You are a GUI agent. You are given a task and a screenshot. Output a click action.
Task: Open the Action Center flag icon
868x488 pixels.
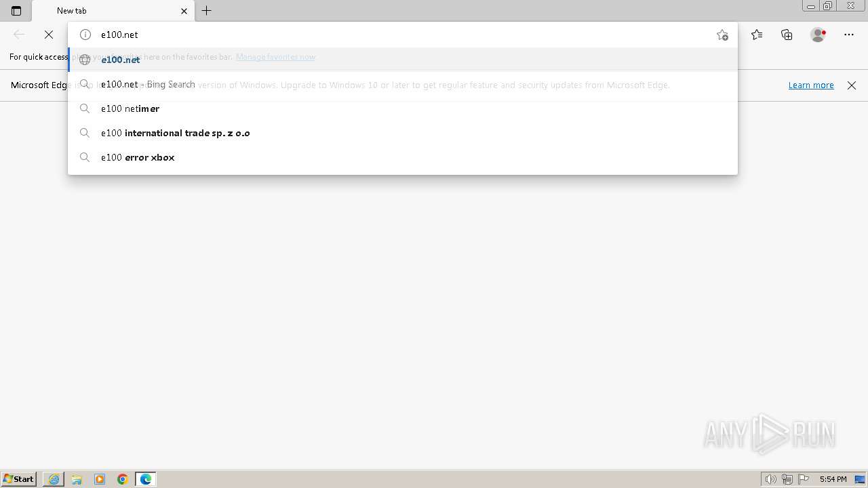(x=804, y=479)
